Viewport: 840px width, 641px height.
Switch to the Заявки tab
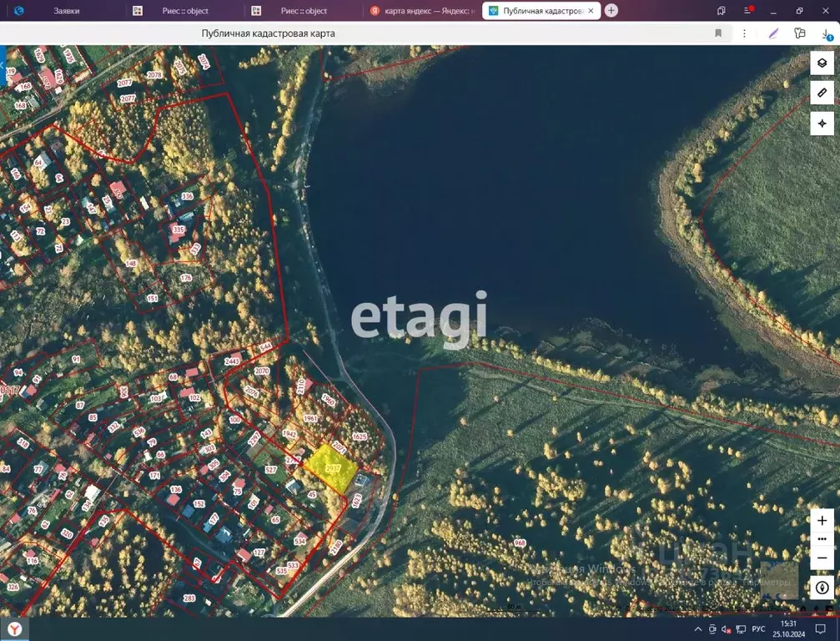(67, 11)
